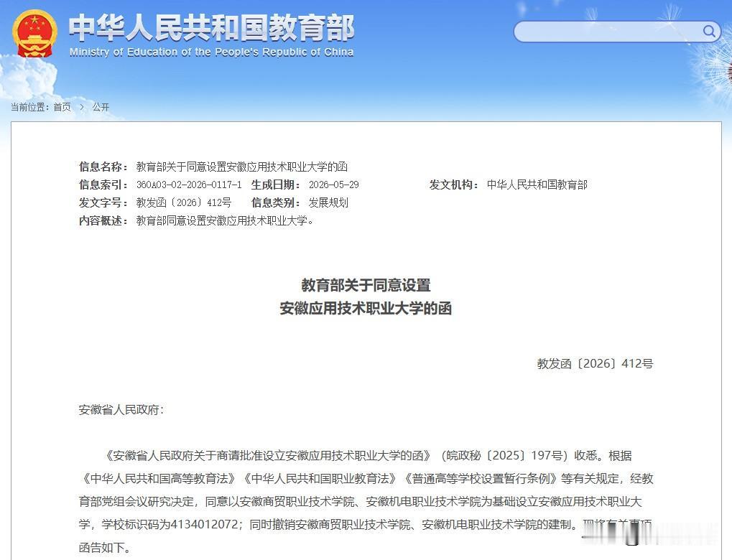This screenshot has height=560, width=732.
Task: Click closing line 函告如下。
Action: click(x=104, y=547)
